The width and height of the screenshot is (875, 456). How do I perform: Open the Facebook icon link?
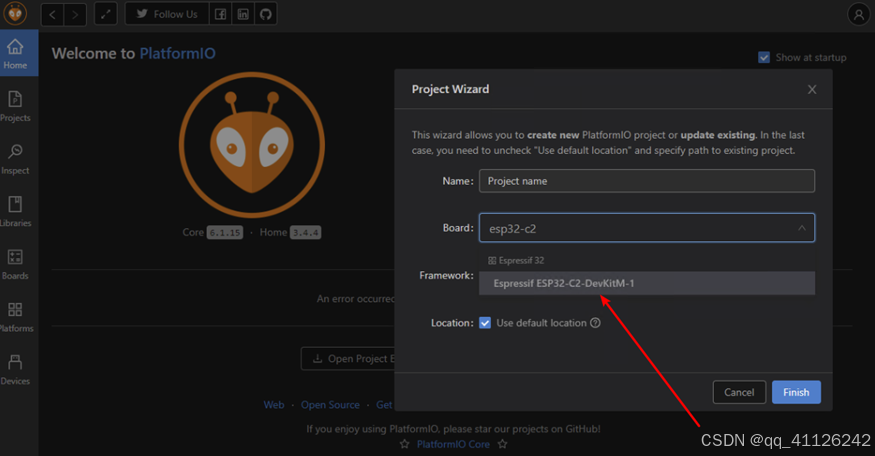pyautogui.click(x=220, y=14)
